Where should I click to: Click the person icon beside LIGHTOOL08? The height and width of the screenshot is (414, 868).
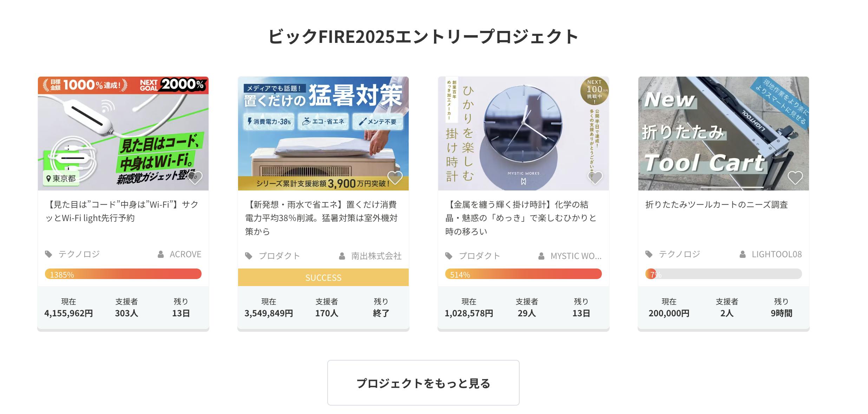[743, 254]
